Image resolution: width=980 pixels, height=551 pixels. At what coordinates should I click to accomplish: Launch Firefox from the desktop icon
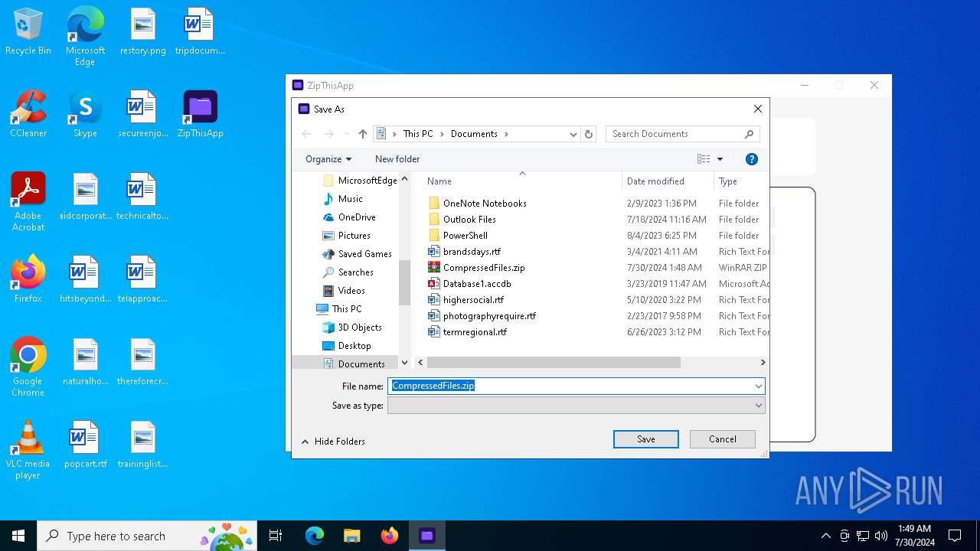click(28, 280)
